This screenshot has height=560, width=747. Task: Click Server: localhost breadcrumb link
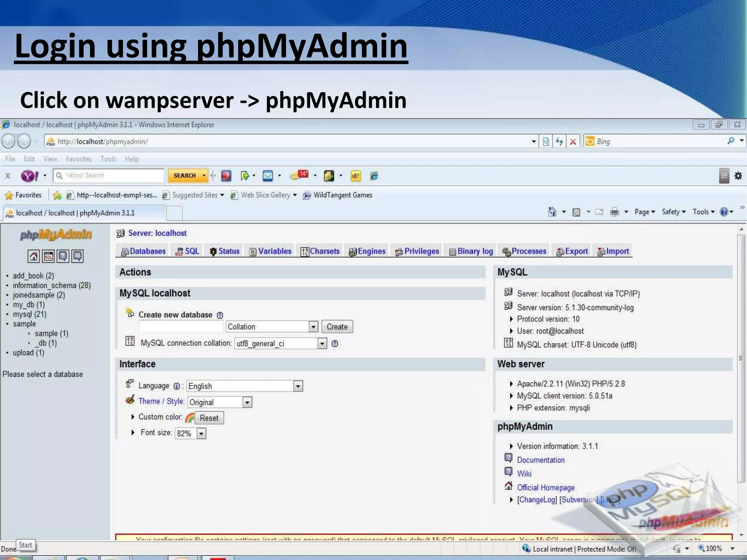pos(157,233)
